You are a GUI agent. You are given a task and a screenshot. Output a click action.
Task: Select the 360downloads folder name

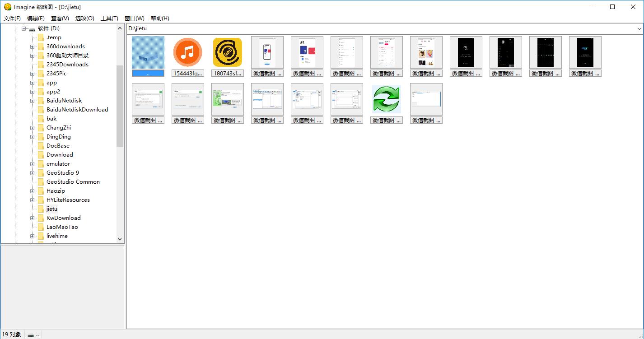pyautogui.click(x=65, y=46)
